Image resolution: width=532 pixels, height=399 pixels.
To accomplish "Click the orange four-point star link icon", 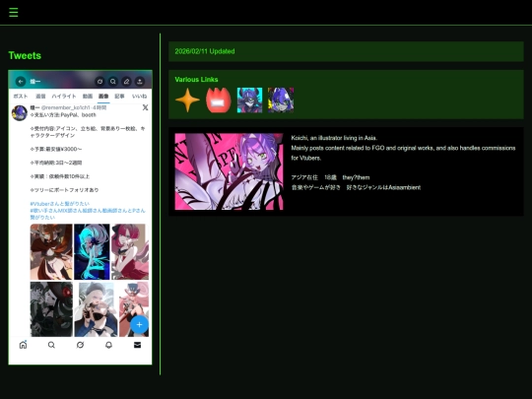I will pos(187,100).
